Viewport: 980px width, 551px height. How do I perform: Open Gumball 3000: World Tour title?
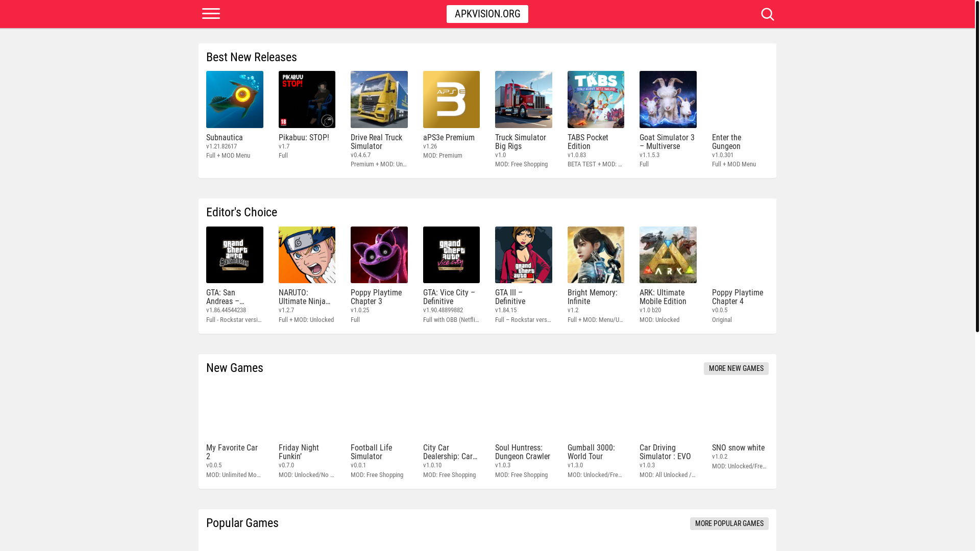(591, 452)
